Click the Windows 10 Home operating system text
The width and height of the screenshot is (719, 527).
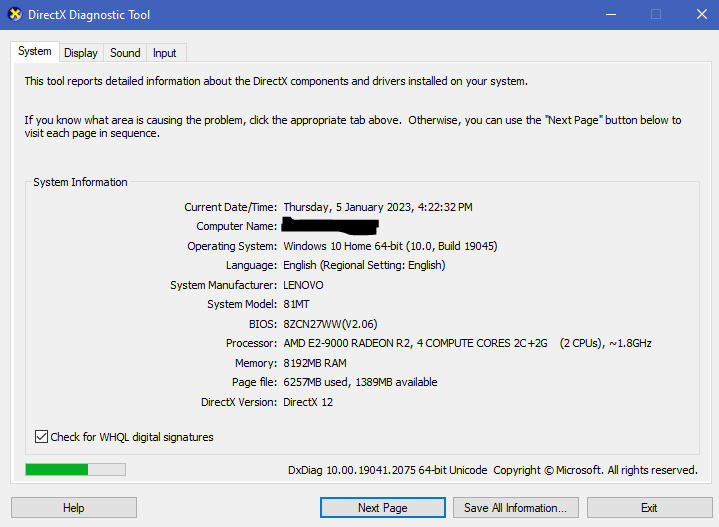coord(390,246)
